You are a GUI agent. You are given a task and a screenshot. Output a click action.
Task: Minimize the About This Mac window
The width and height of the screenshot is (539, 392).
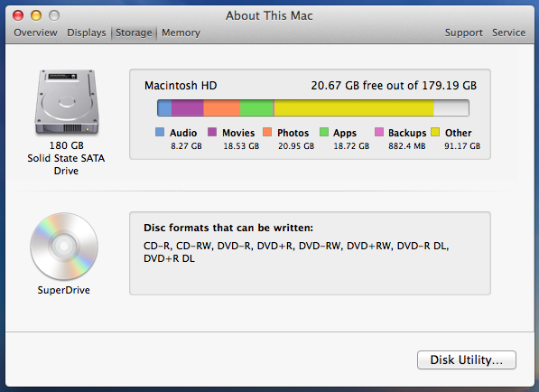tap(36, 15)
